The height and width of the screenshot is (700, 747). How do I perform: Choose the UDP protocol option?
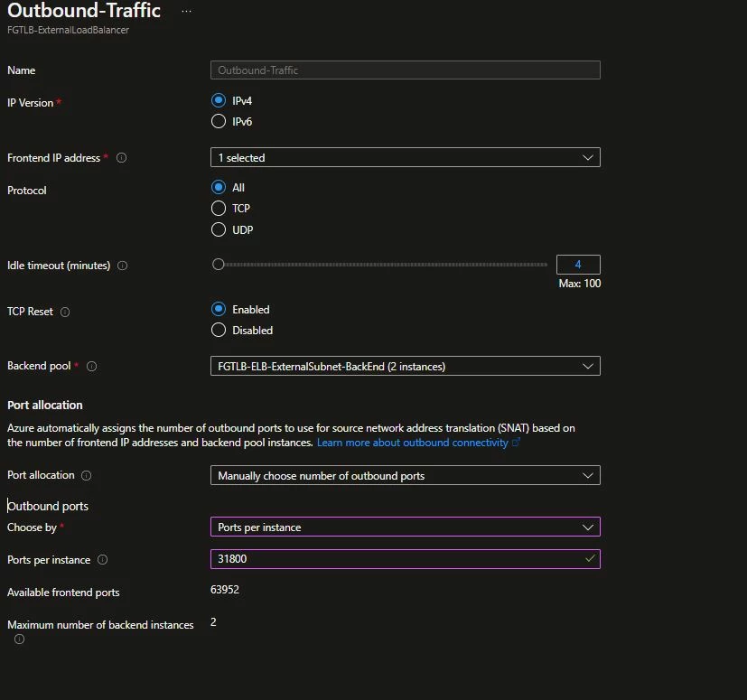(x=219, y=229)
